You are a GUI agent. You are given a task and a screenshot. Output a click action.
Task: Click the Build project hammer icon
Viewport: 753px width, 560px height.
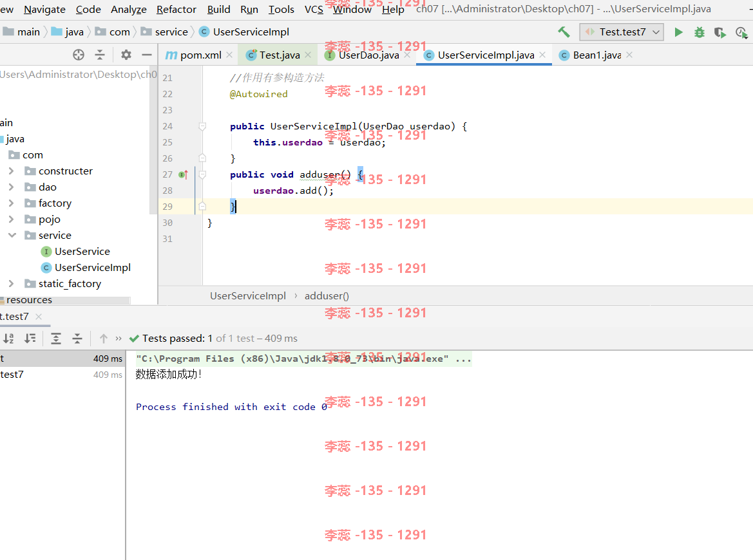click(x=564, y=32)
